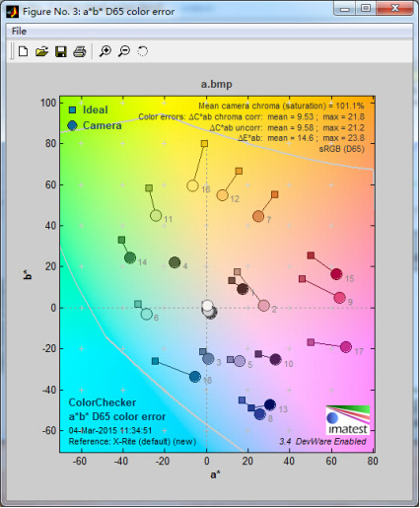Click the ideal yellow square near b* 80
Viewport: 420px width, 508px height.
[x=204, y=144]
